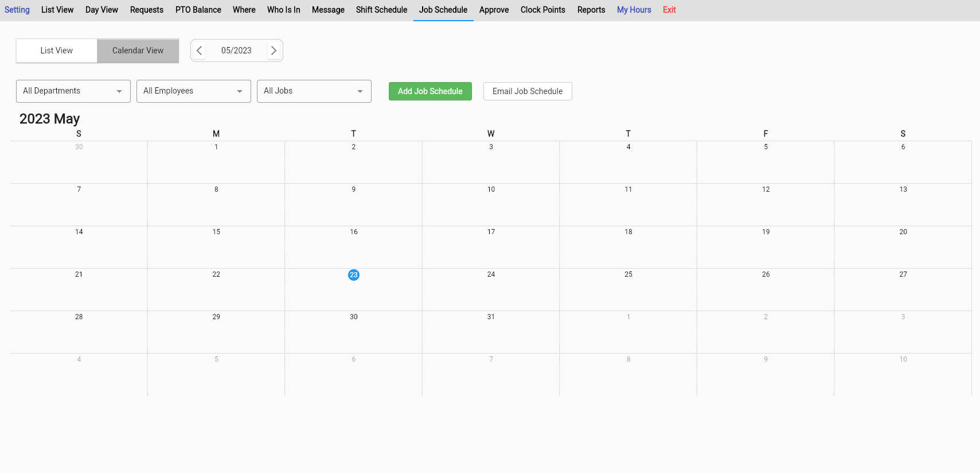Open List View in top navigation
This screenshot has height=473, width=980.
57,10
